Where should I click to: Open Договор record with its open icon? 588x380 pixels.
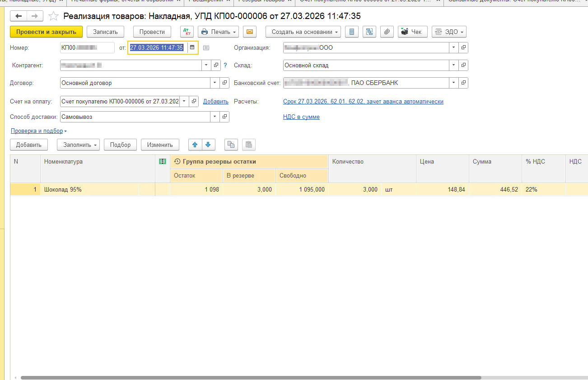pos(224,83)
